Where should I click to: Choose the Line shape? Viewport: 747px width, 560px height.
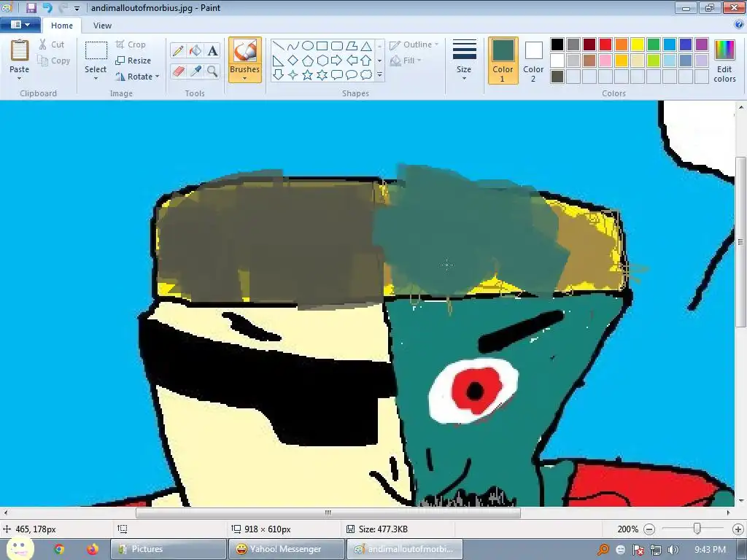coord(279,46)
